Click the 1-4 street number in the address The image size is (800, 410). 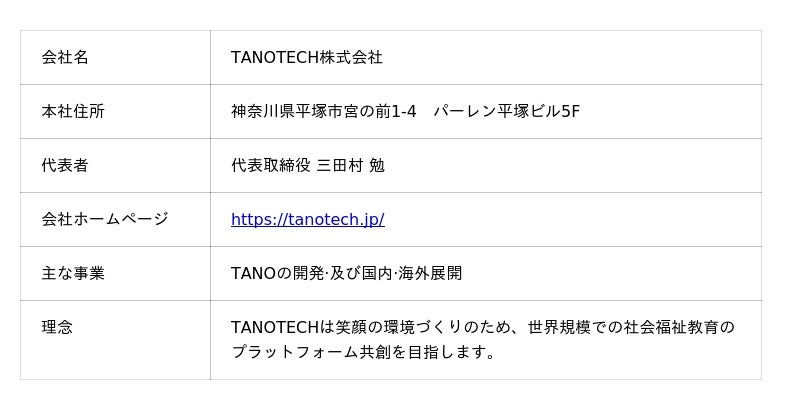404,112
